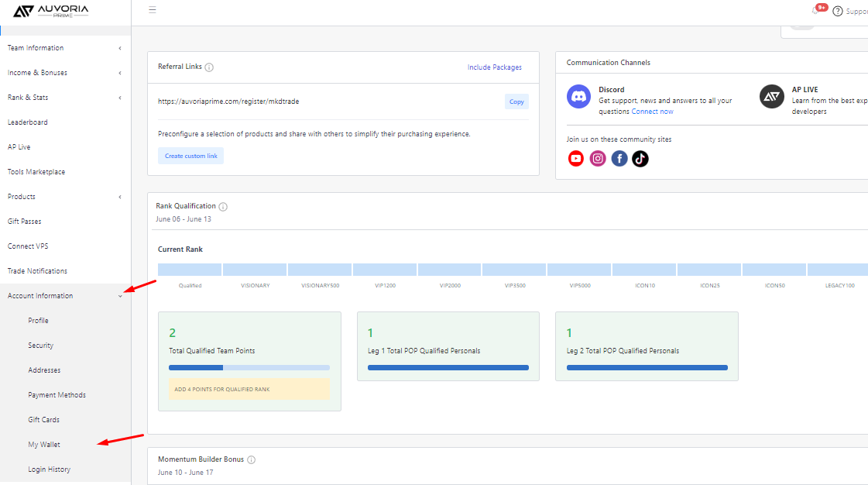Click VIP2000 rank bar segment
Viewport: 868px width, 485px height.
pyautogui.click(x=450, y=270)
